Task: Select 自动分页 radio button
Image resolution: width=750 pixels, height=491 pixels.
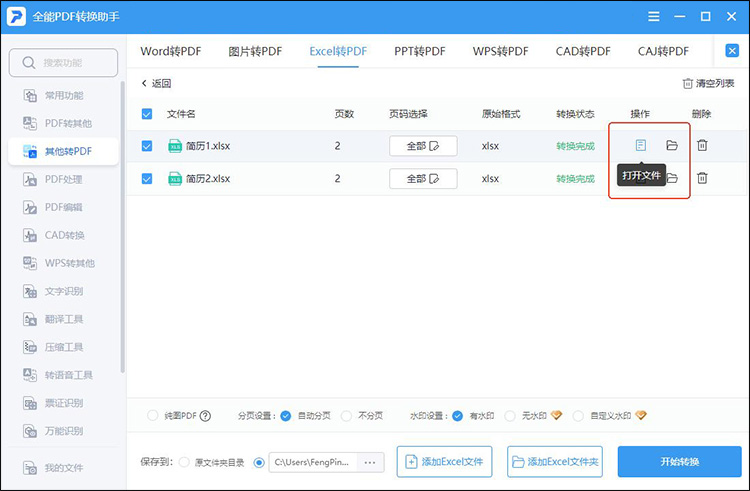Action: pos(286,416)
